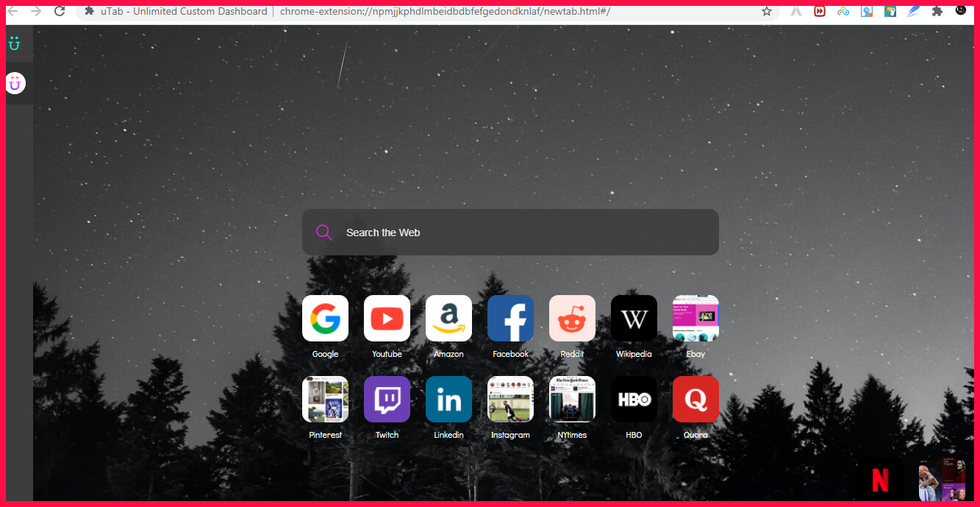
Task: Open the Facebook shortcut tile
Action: tap(510, 318)
